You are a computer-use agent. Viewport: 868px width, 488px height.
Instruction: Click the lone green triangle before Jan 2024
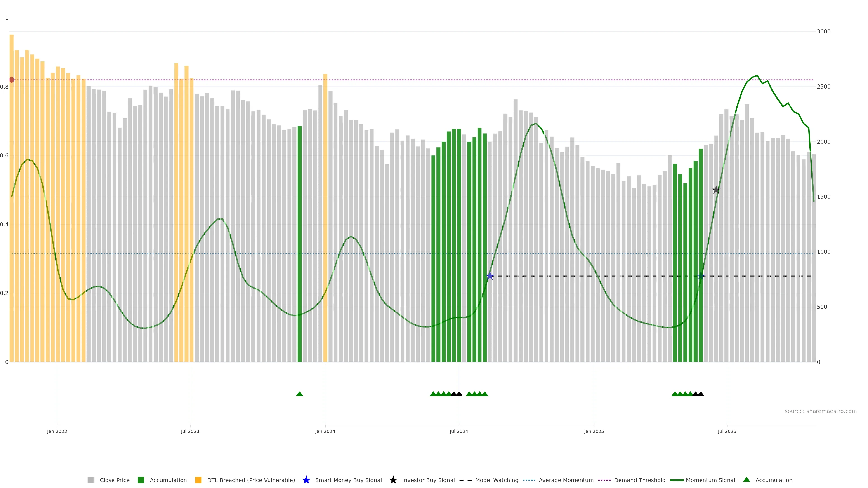[x=300, y=394]
